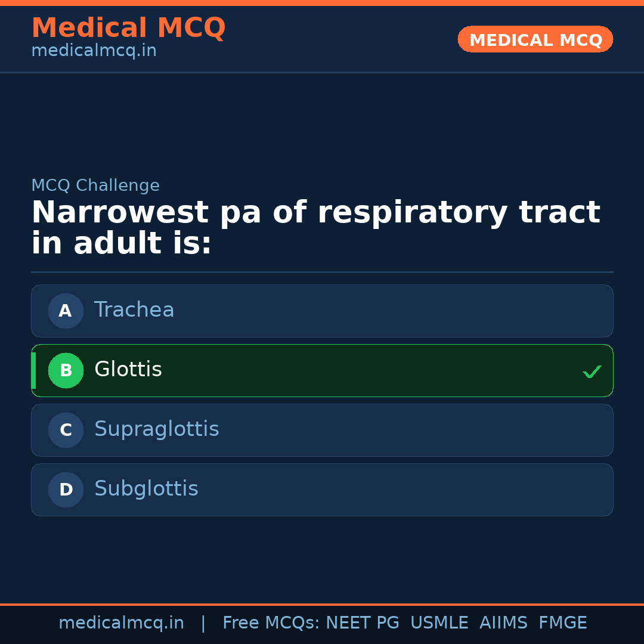
Task: Choose the Glottis answer text
Action: [x=128, y=370]
